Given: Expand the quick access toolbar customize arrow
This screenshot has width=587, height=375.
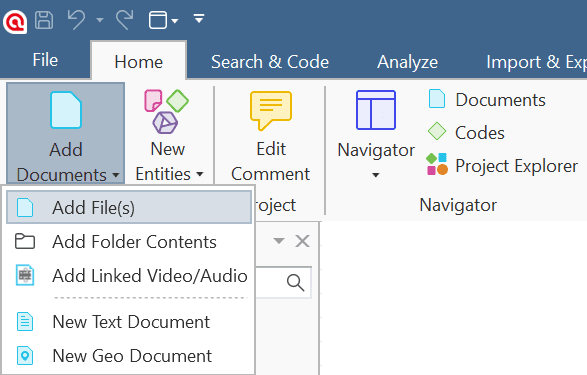Looking at the screenshot, I should (x=199, y=18).
